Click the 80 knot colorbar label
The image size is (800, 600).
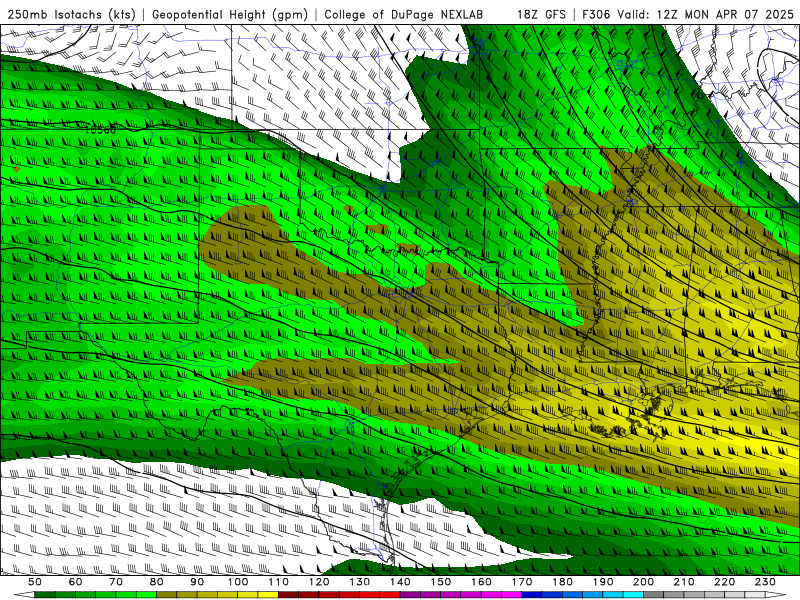point(156,582)
